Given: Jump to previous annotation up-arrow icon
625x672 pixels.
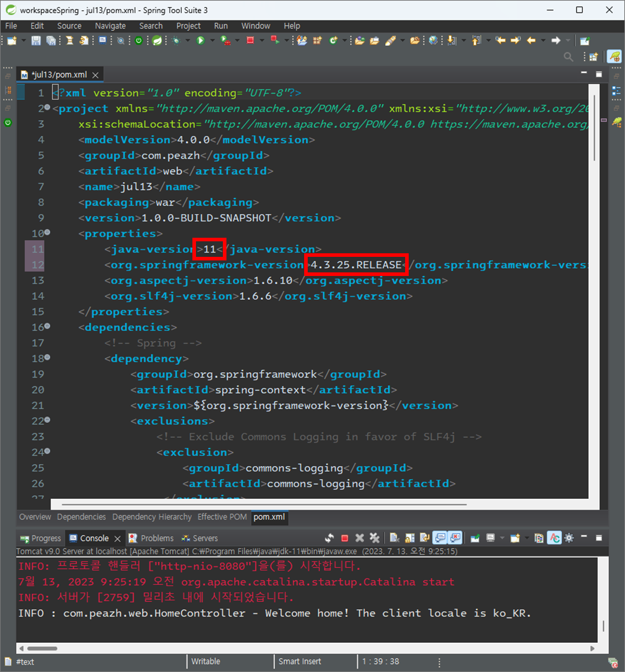Looking at the screenshot, I should point(476,41).
